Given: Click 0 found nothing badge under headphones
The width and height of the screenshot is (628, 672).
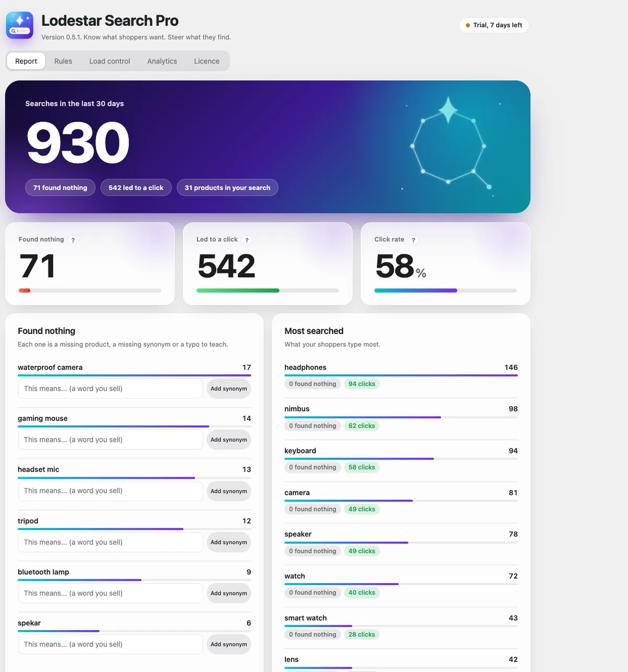Looking at the screenshot, I should click(x=312, y=384).
